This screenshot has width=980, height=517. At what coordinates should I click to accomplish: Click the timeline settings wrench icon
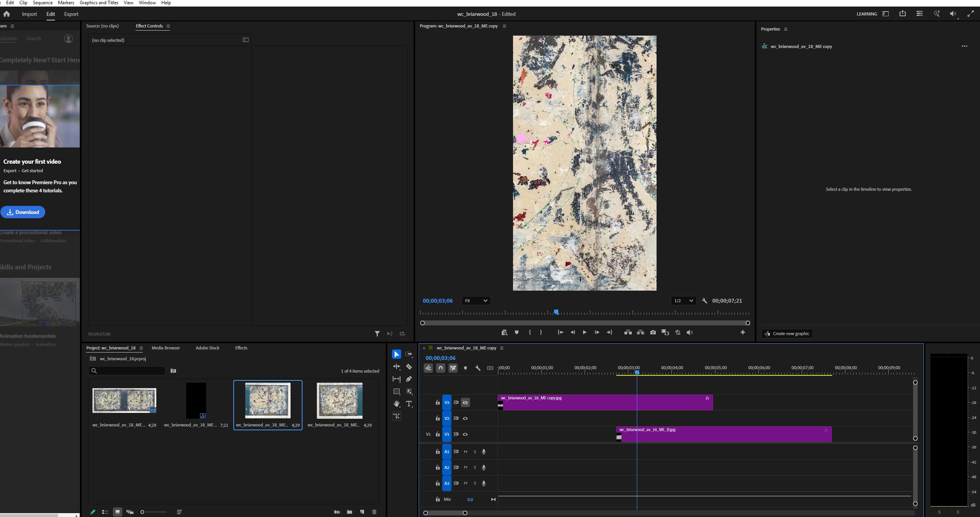478,368
